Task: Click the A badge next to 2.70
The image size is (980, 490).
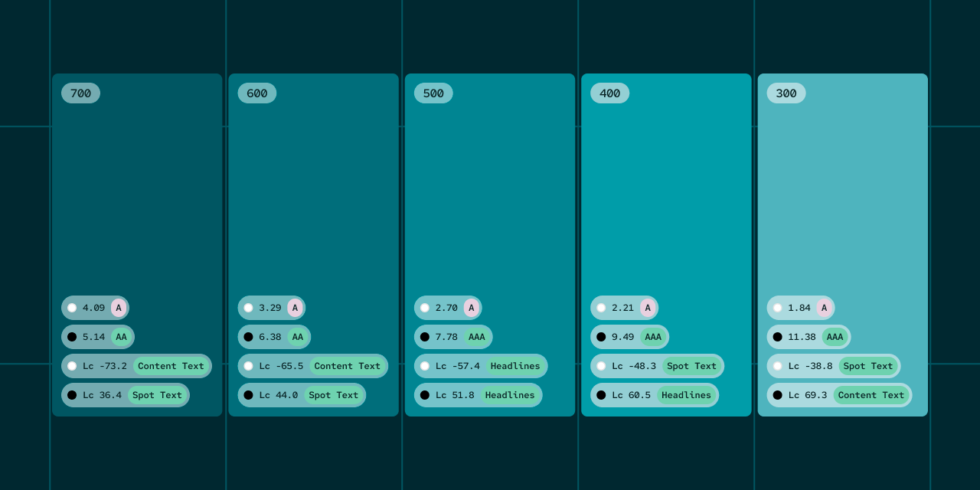Action: pos(471,308)
